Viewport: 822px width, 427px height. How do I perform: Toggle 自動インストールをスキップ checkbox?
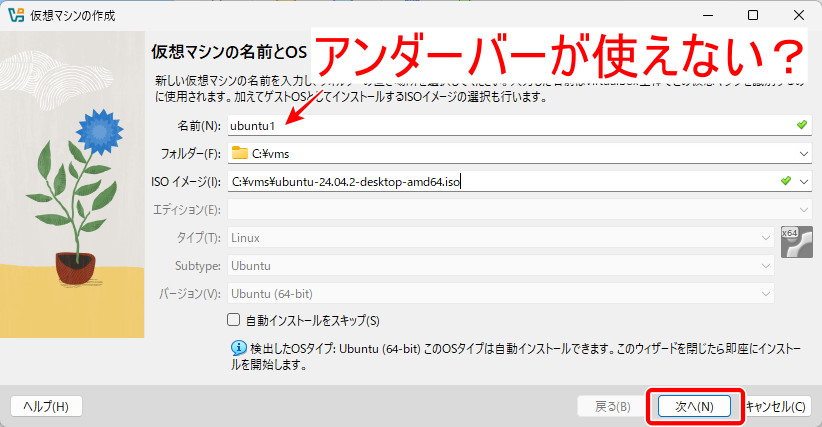pos(233,320)
